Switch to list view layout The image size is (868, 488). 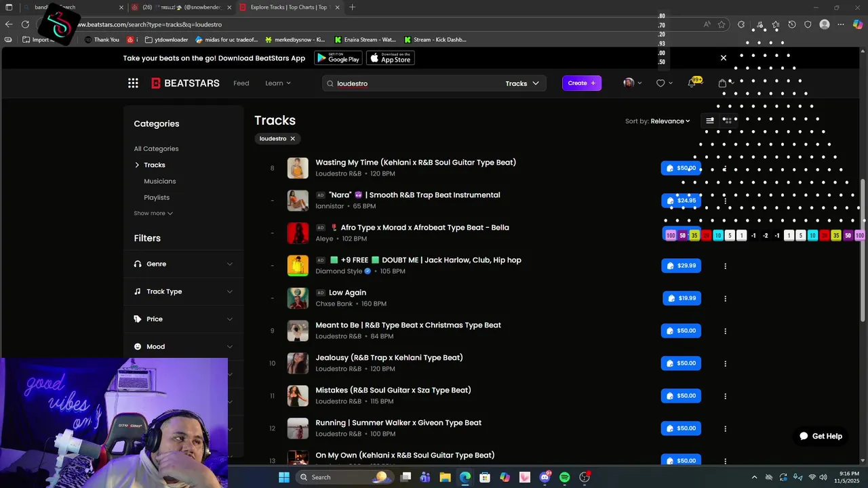pyautogui.click(x=709, y=121)
